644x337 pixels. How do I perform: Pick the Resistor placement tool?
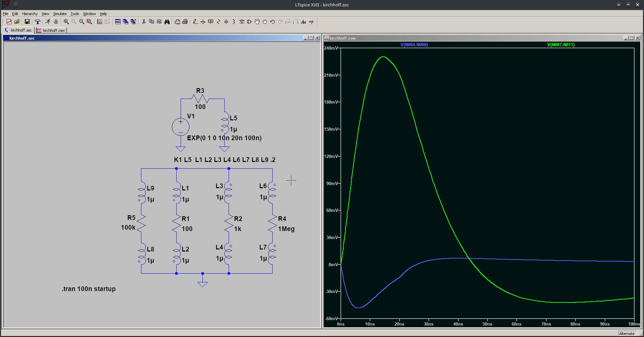click(219, 22)
